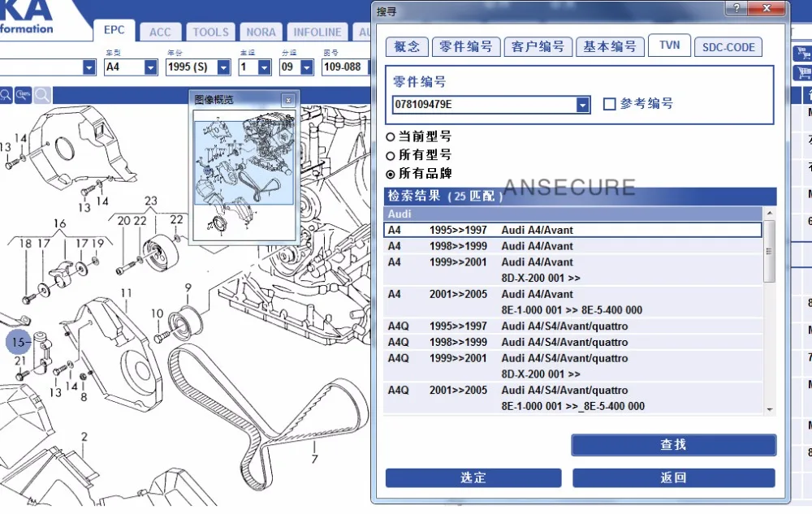Click part callout 10 in the diagram
Screen dimensions: 812x514
point(157,313)
